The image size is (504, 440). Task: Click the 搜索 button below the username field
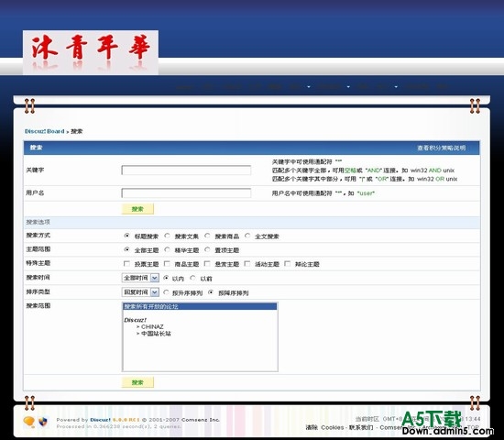(137, 209)
